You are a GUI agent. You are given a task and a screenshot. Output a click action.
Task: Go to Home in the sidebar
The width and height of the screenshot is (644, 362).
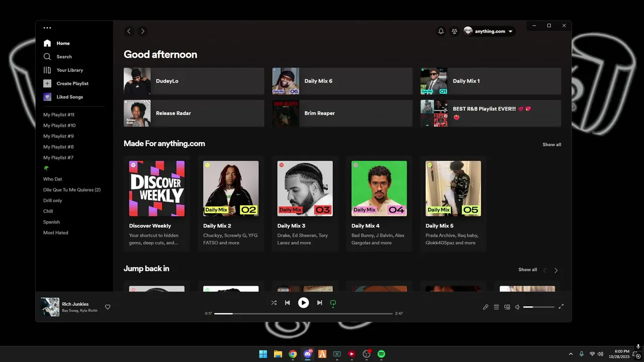[x=56, y=43]
